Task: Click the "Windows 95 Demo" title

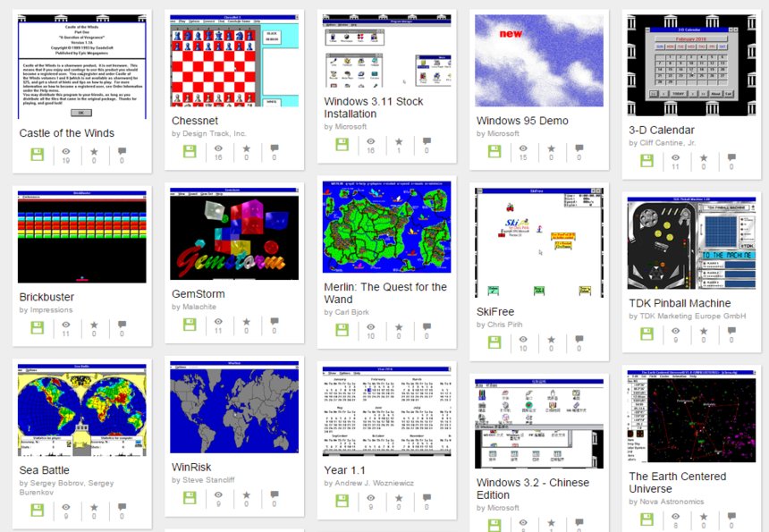Action: tap(522, 121)
